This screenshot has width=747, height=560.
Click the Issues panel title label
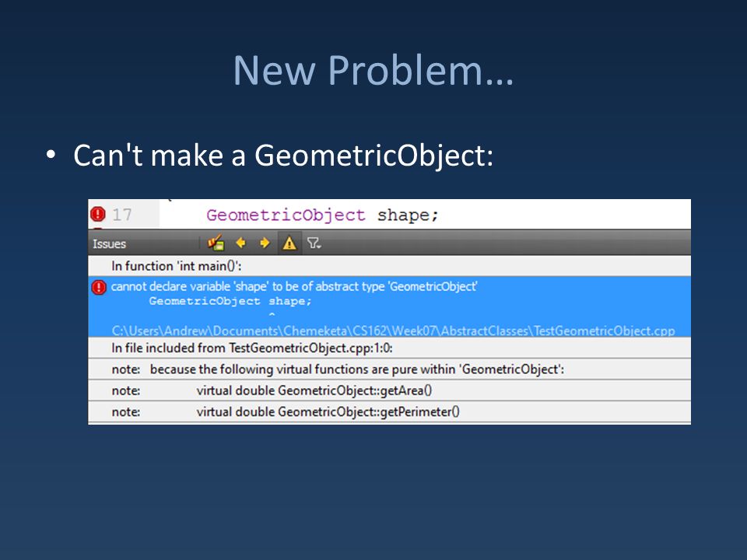click(109, 243)
